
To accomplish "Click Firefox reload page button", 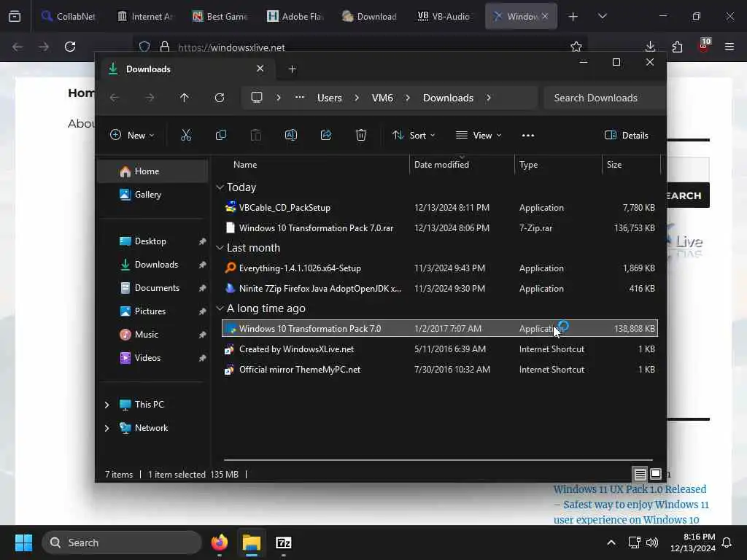I will [x=70, y=47].
